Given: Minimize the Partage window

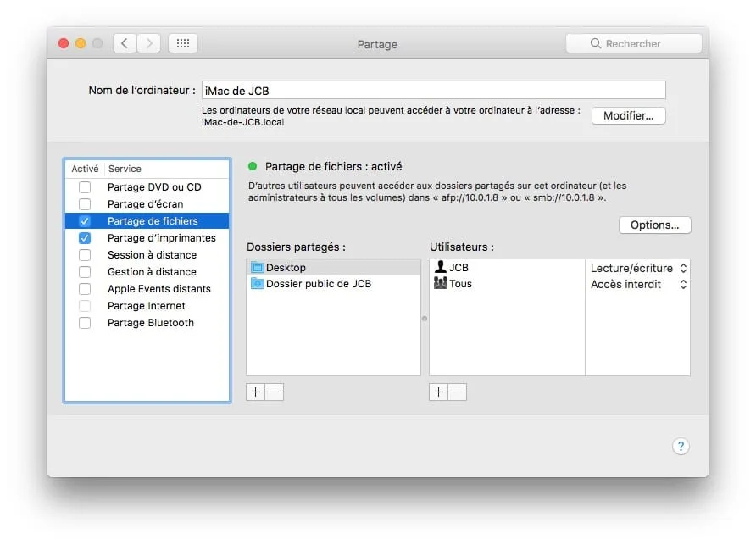Looking at the screenshot, I should click(81, 43).
